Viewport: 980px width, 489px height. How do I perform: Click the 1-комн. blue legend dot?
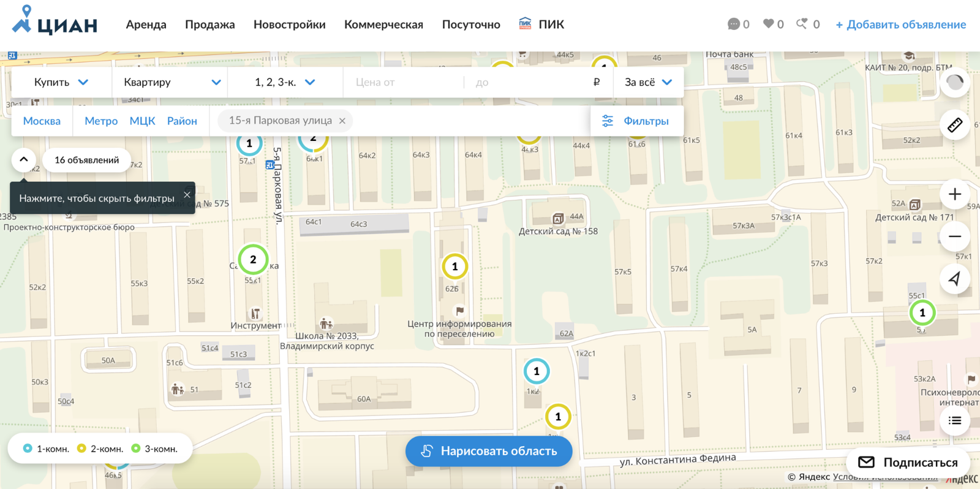click(28, 449)
